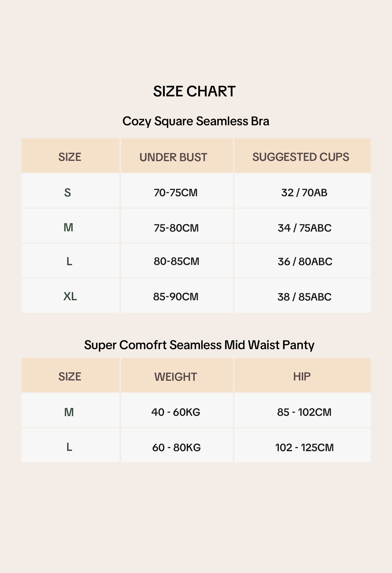
Task: Click the 40 - 60KG weight cell
Action: (x=176, y=412)
